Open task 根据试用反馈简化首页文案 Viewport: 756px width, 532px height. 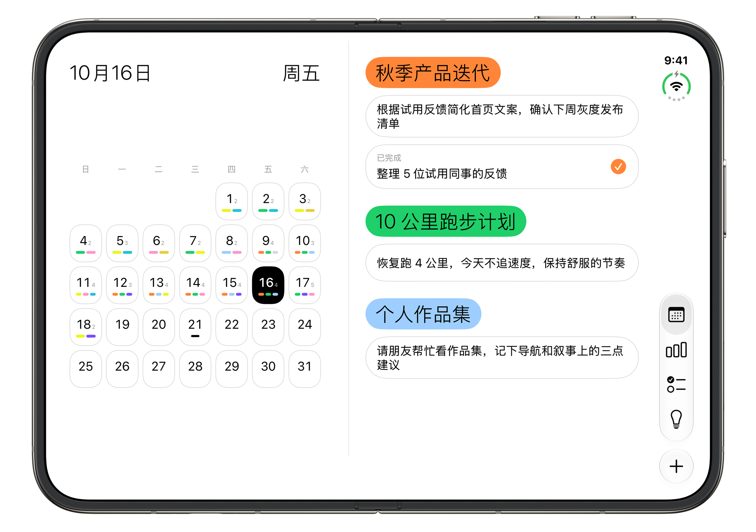502,116
